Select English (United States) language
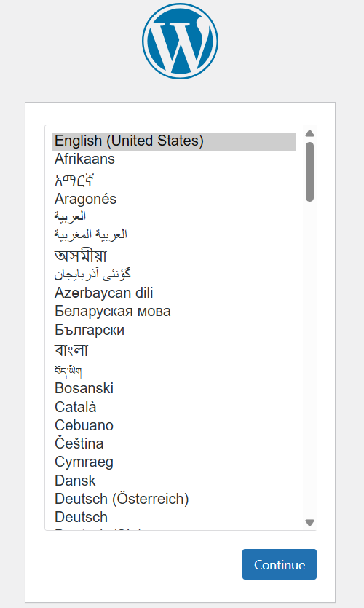 [x=174, y=141]
